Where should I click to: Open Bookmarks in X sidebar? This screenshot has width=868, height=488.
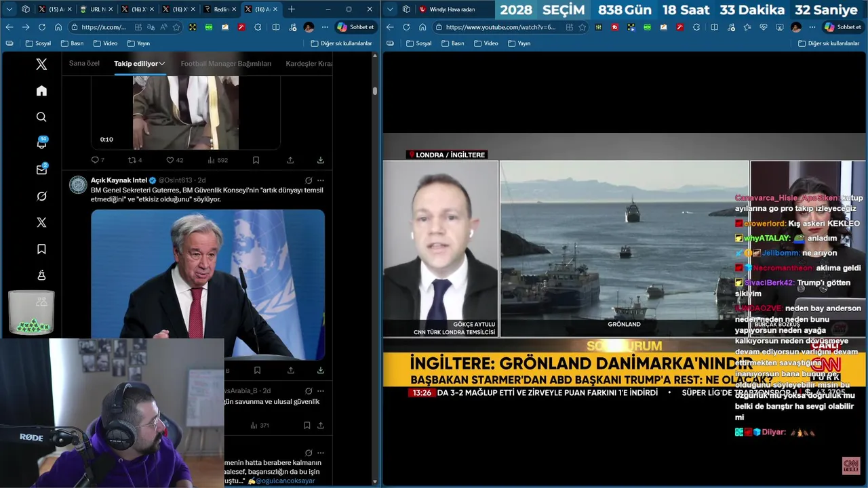[41, 249]
